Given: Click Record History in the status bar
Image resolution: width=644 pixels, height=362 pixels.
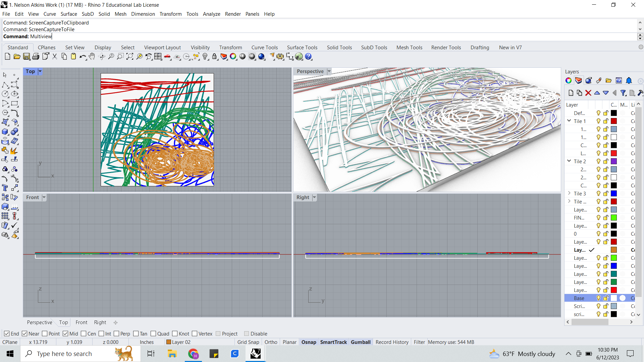Looking at the screenshot, I should point(392,342).
